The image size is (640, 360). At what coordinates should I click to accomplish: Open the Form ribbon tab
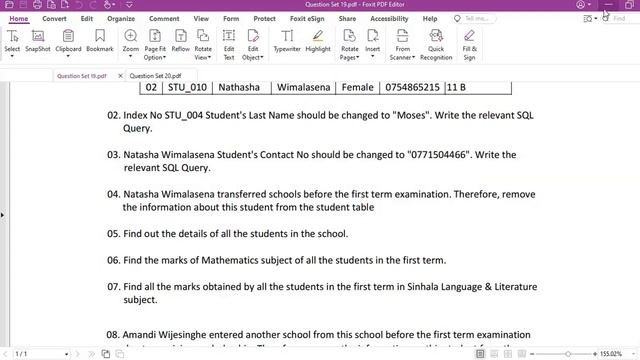click(231, 19)
